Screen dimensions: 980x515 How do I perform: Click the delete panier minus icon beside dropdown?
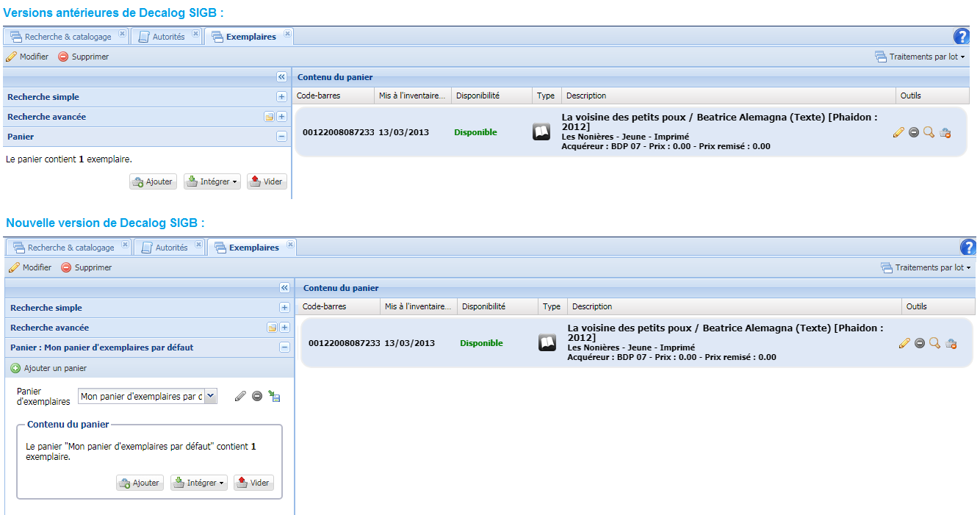coord(256,396)
